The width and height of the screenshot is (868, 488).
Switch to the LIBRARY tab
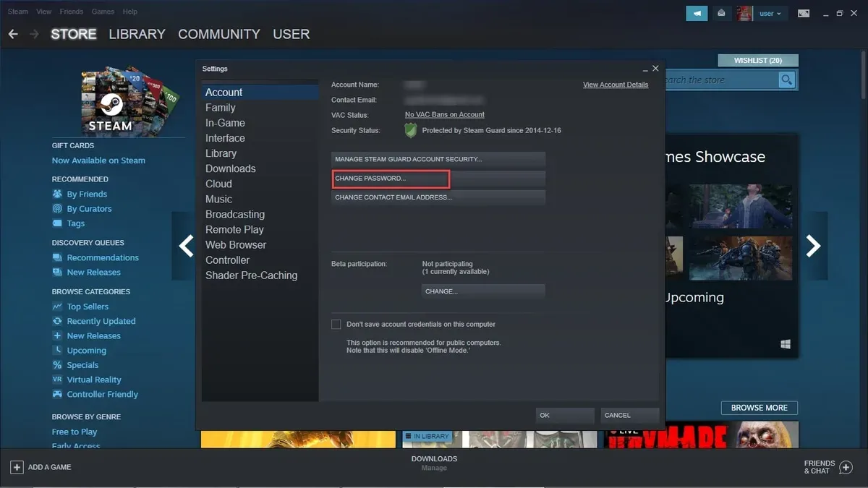point(137,34)
